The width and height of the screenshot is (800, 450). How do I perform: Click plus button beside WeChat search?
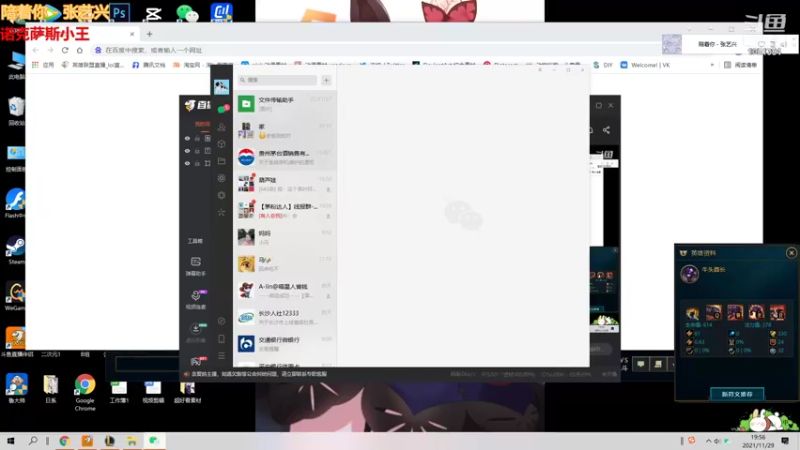pos(327,80)
